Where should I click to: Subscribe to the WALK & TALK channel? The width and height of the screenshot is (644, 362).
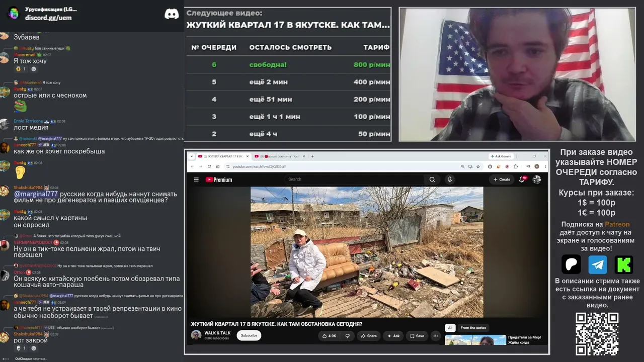[249, 335]
